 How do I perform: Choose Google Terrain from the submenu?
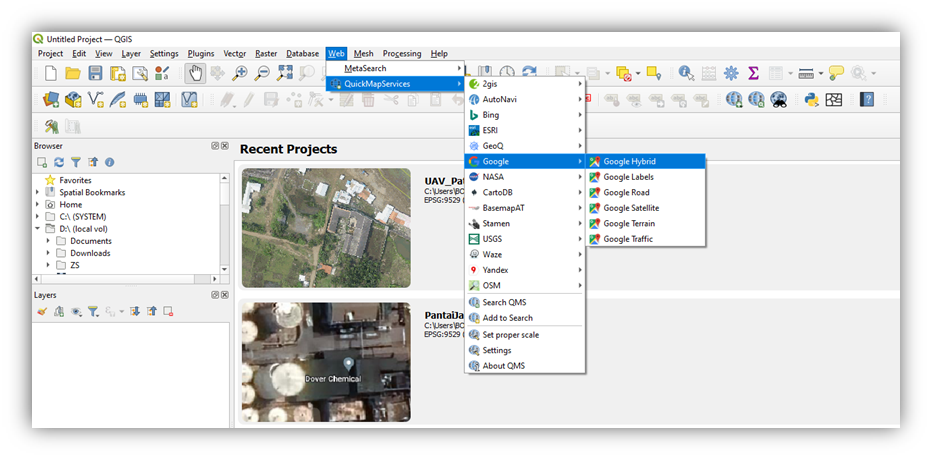click(646, 223)
